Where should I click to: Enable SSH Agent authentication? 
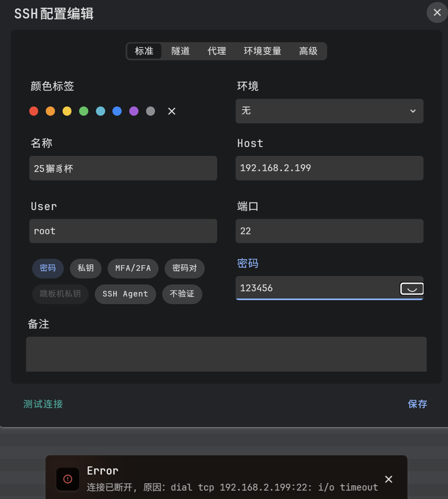(125, 294)
